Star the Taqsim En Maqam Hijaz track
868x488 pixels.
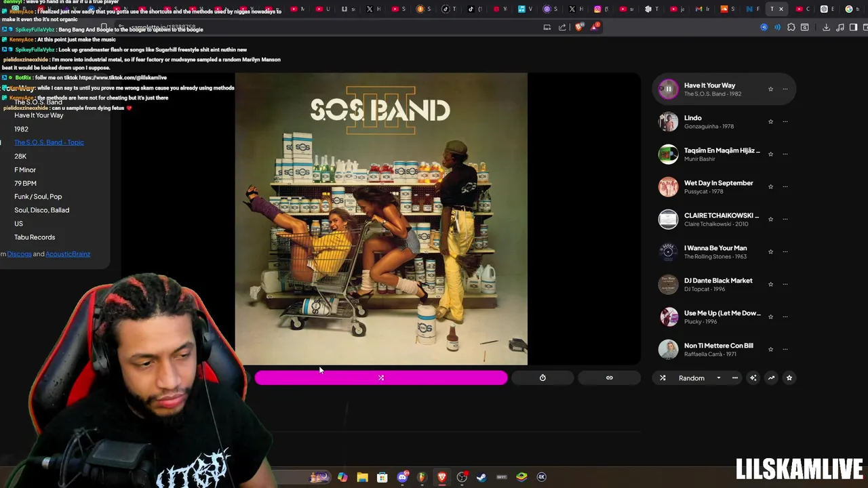pyautogui.click(x=770, y=154)
